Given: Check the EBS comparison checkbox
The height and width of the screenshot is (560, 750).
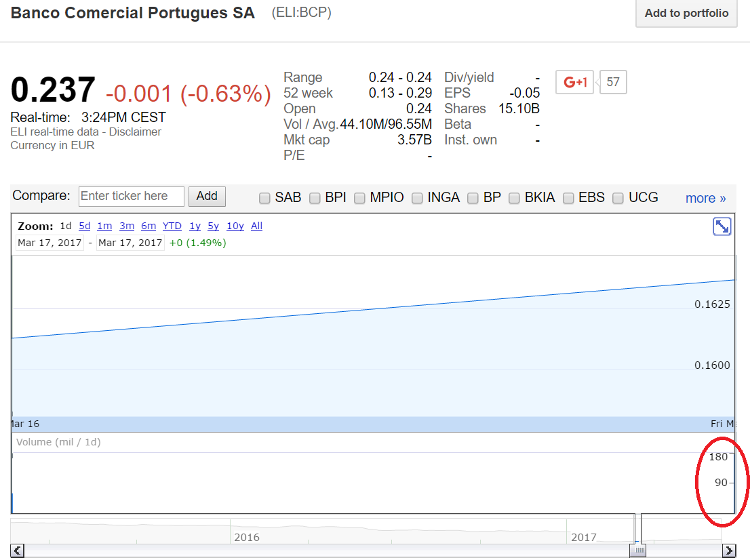Looking at the screenshot, I should click(568, 198).
